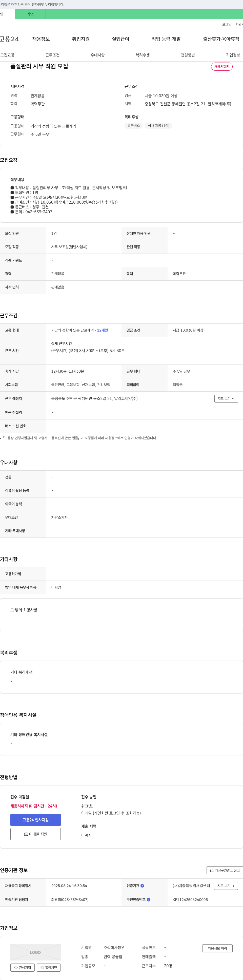The image size is (243, 980).
Task: Click the 12개월 contract period text
Action: click(x=103, y=330)
